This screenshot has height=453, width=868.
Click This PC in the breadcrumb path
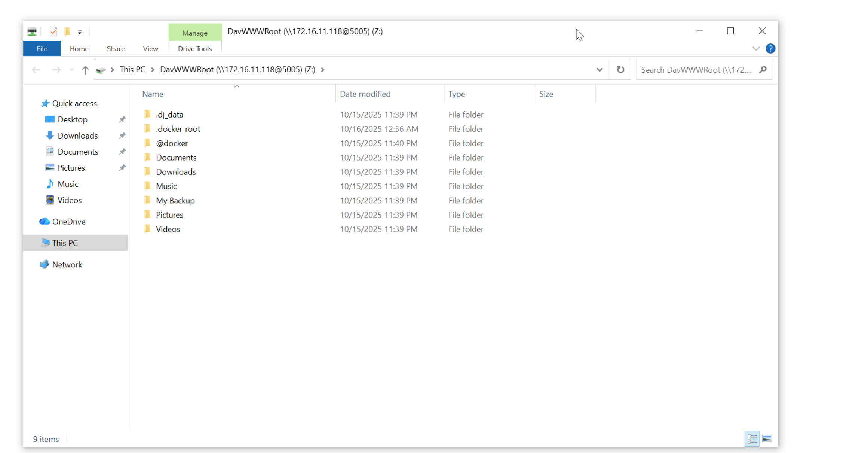(132, 70)
